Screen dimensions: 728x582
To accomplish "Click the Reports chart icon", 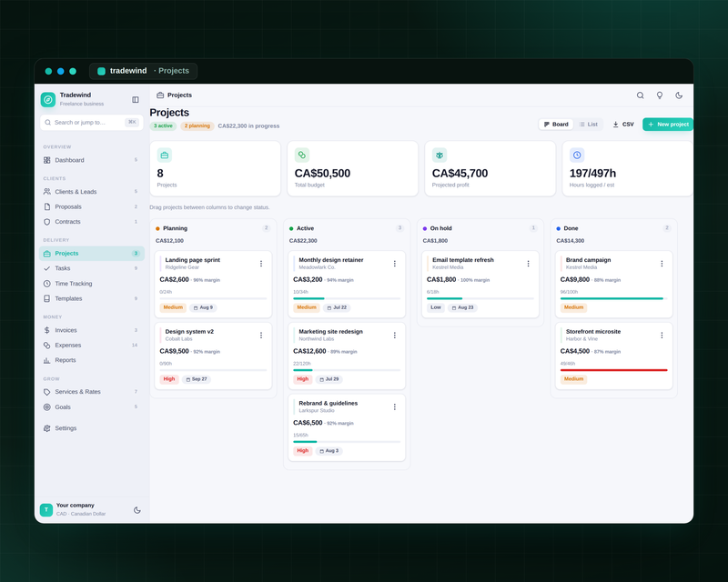I will [47, 360].
